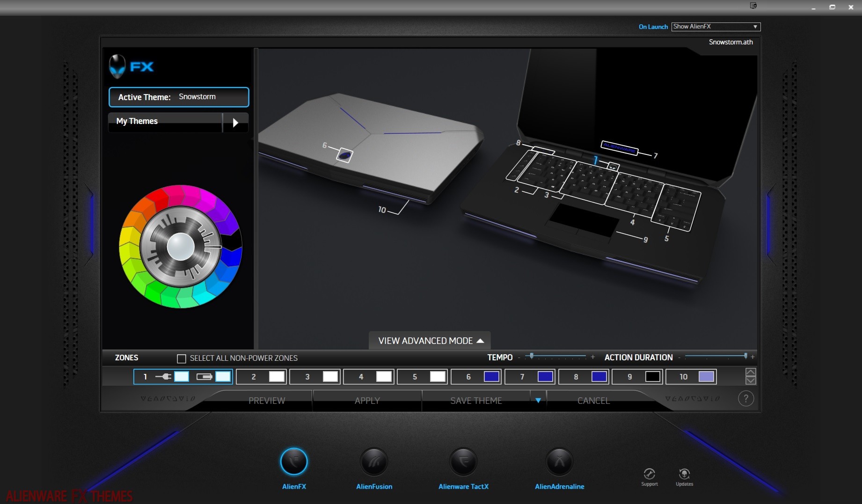
Task: Click the My Themes button
Action: 165,122
